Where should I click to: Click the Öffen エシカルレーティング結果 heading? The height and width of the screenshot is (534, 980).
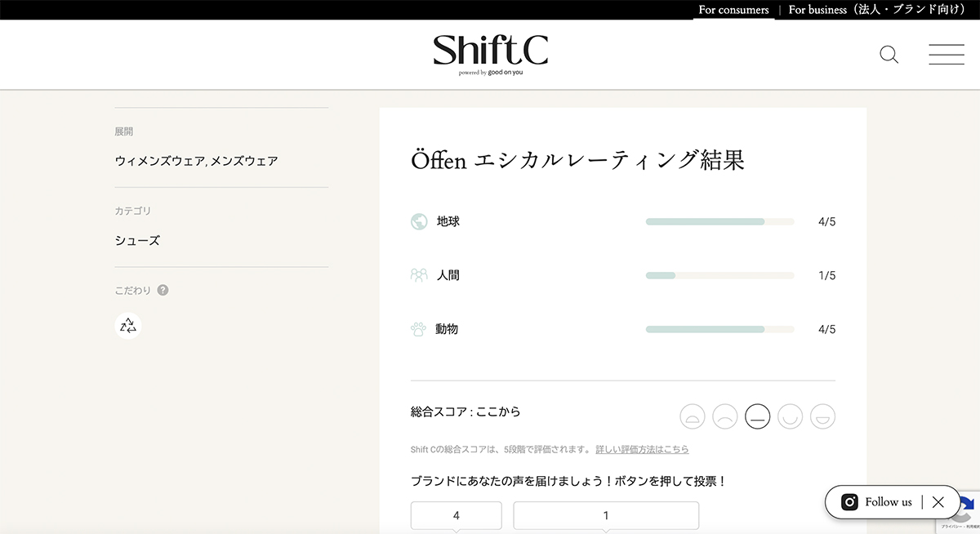pos(577,160)
